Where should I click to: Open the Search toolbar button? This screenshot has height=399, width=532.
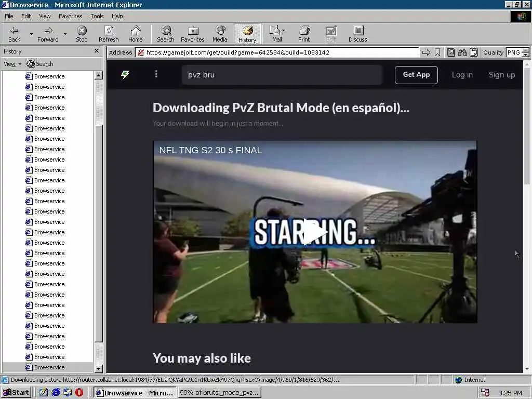[x=166, y=34]
